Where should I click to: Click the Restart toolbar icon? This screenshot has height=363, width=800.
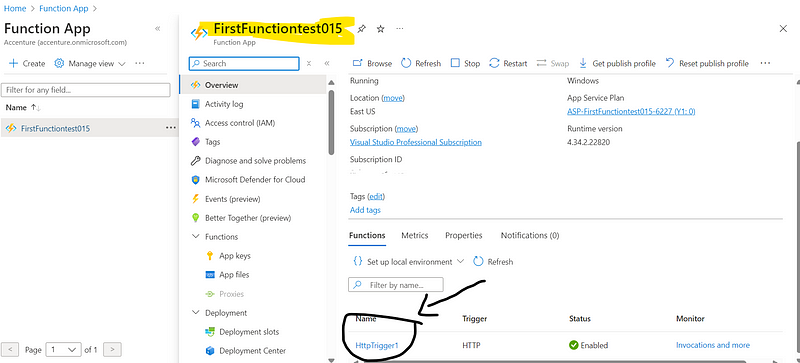pos(494,63)
